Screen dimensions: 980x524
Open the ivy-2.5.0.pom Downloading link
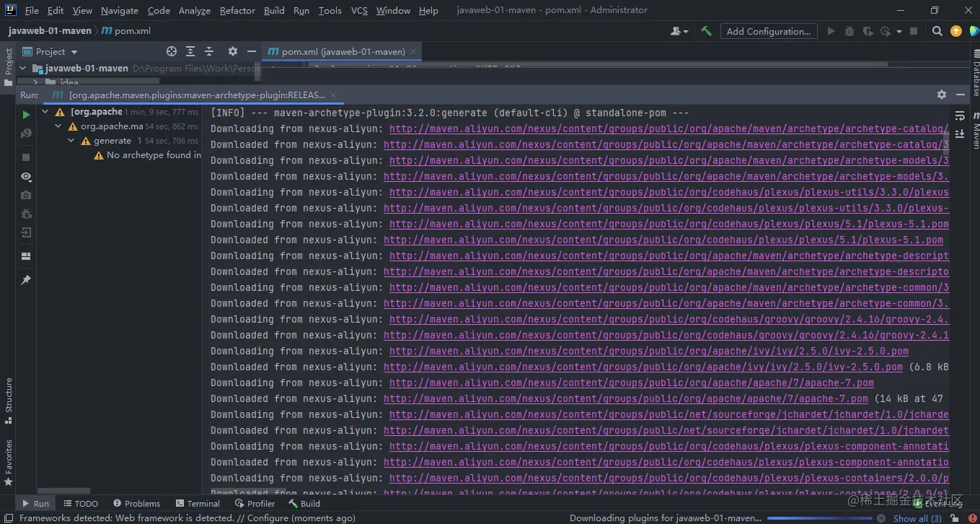649,351
